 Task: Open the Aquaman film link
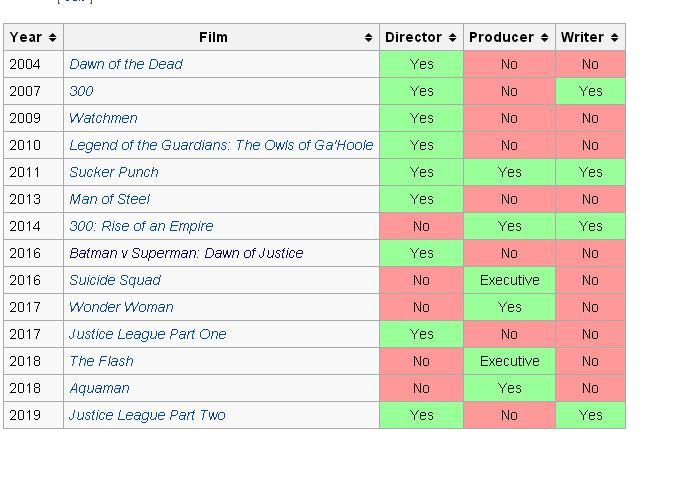[99, 388]
